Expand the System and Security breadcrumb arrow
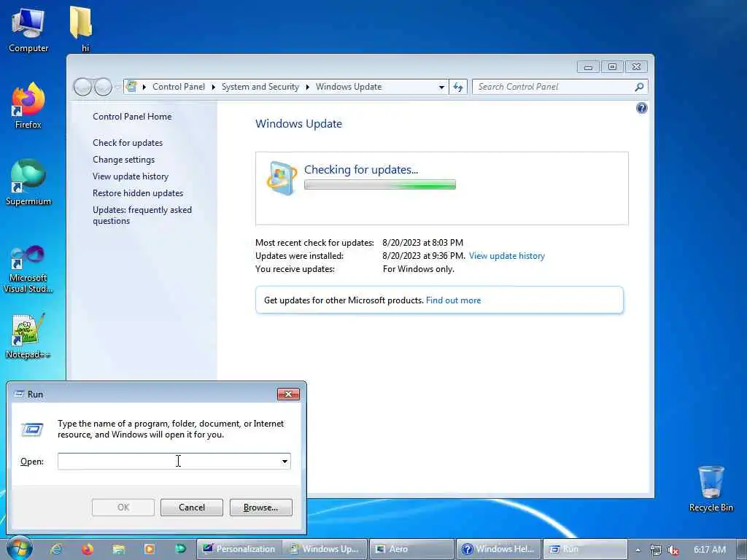 coord(307,87)
